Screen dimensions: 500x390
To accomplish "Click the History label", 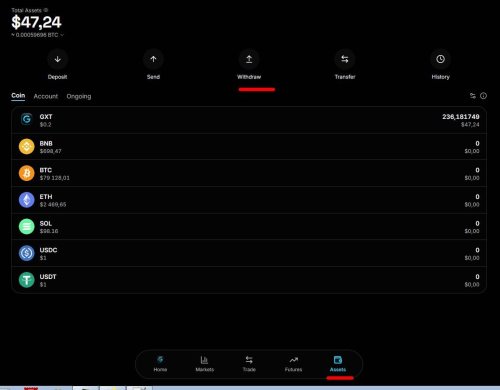I will 440,77.
